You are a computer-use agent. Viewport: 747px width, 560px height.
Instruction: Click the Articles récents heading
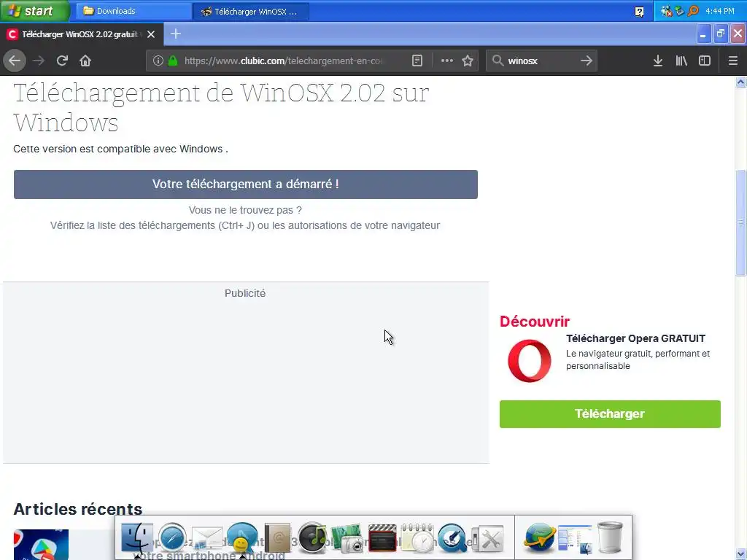click(x=77, y=509)
